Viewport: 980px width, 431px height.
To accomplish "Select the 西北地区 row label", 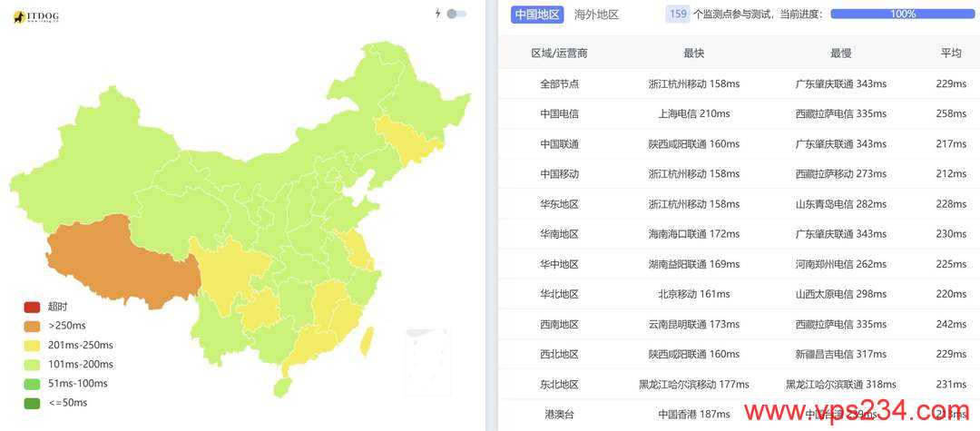I will tap(559, 354).
